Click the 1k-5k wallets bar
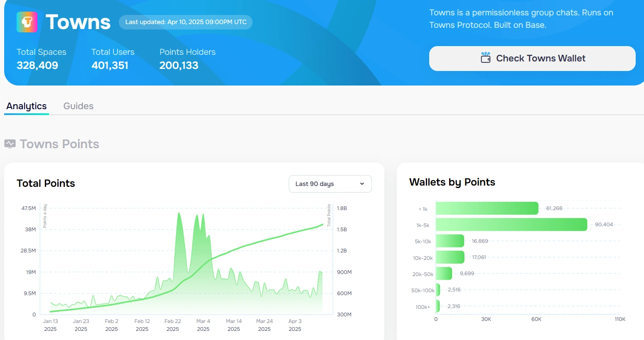 point(511,225)
